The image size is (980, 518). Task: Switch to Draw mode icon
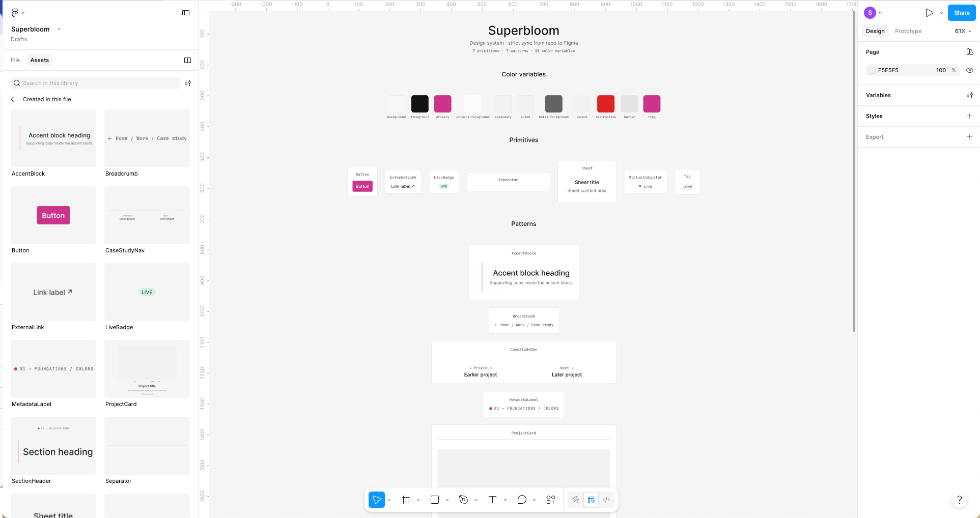coord(576,500)
